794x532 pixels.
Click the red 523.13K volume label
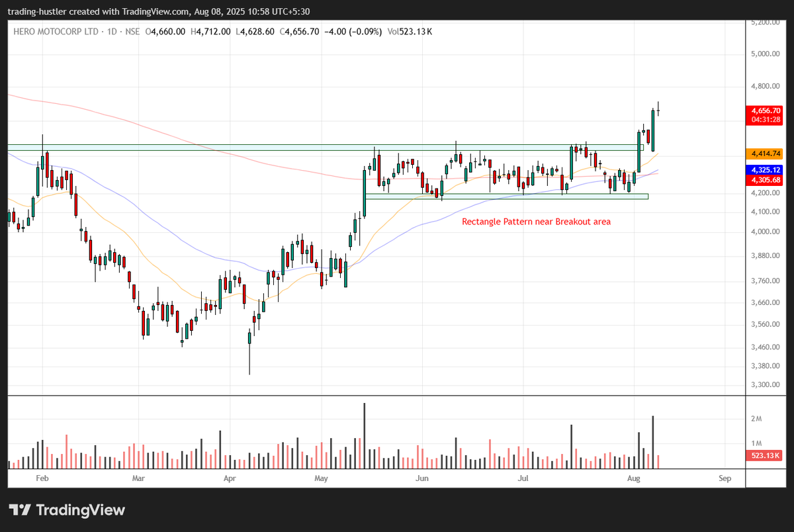pos(766,456)
